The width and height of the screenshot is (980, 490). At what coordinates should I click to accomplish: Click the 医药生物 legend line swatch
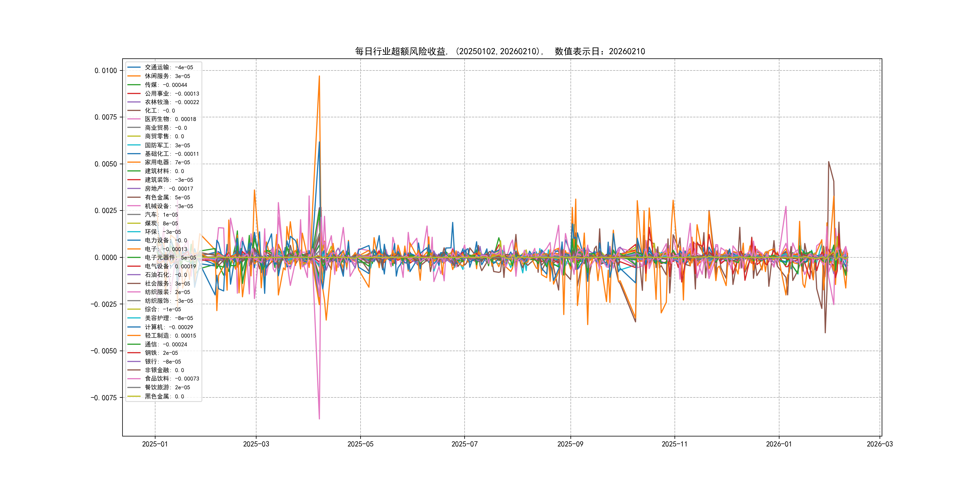coord(134,119)
